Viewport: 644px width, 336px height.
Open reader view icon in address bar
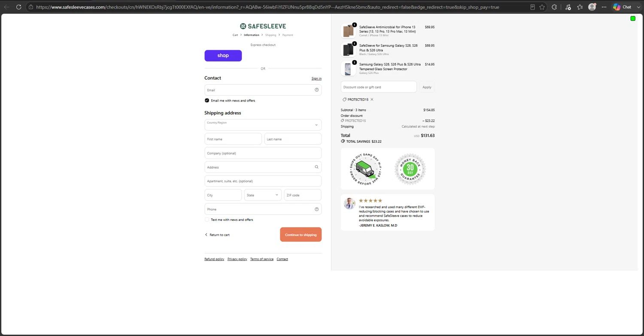pos(533,7)
